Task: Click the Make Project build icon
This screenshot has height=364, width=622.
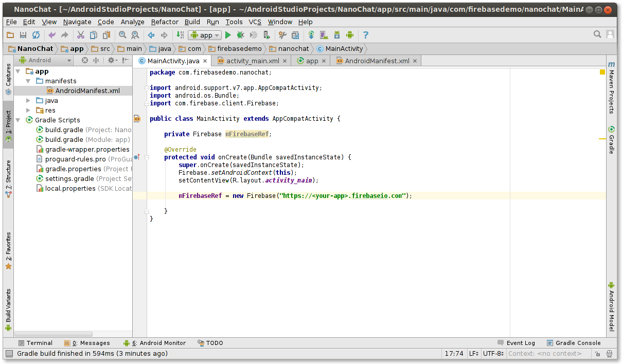Action: [180, 35]
